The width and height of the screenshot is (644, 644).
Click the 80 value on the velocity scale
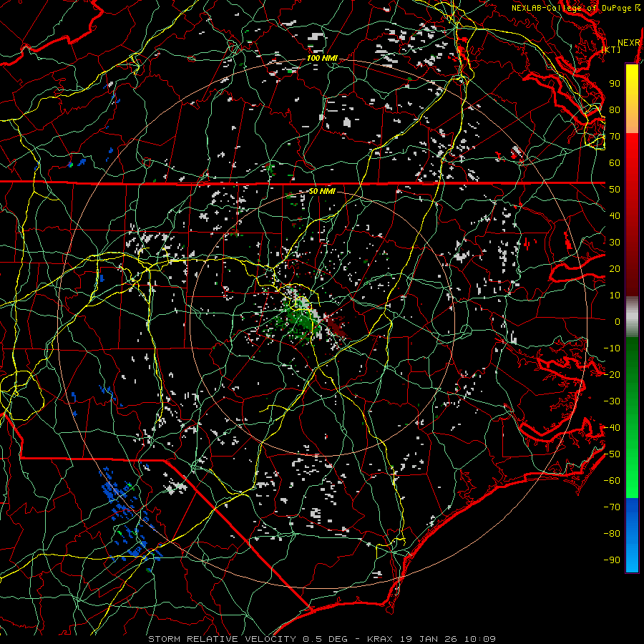coord(615,110)
